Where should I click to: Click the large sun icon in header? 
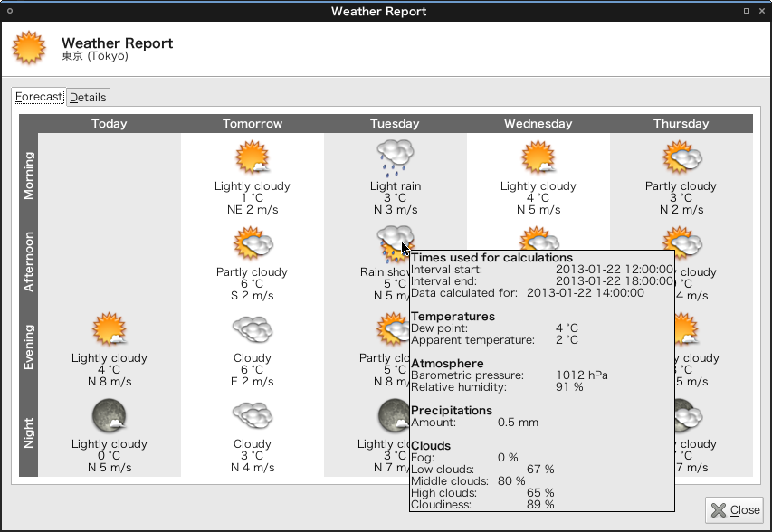point(29,48)
